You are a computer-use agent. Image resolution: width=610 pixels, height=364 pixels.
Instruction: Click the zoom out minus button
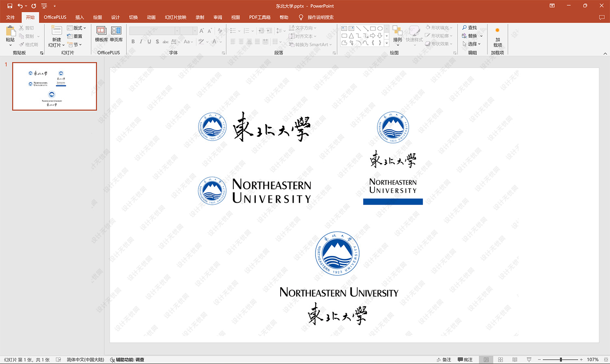click(539, 360)
